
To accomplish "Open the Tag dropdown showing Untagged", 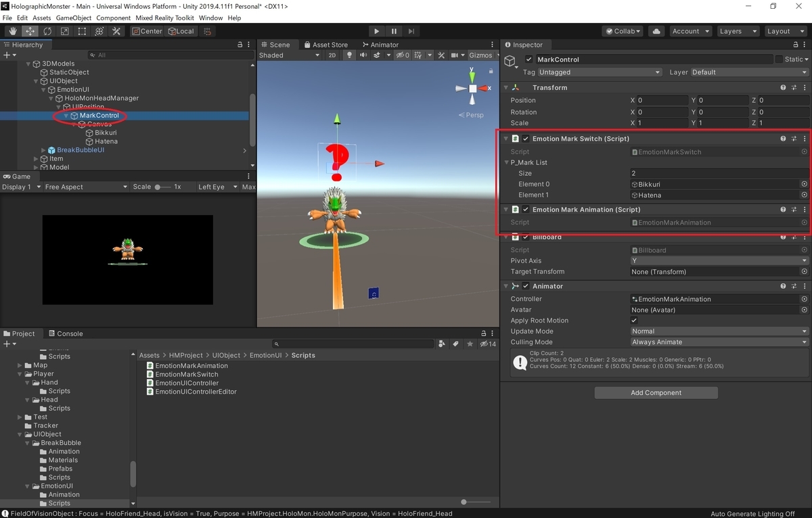I will [x=600, y=72].
